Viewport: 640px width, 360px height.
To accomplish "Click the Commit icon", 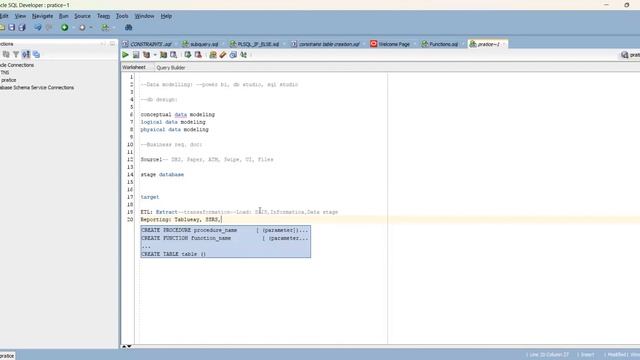I will pos(187,55).
